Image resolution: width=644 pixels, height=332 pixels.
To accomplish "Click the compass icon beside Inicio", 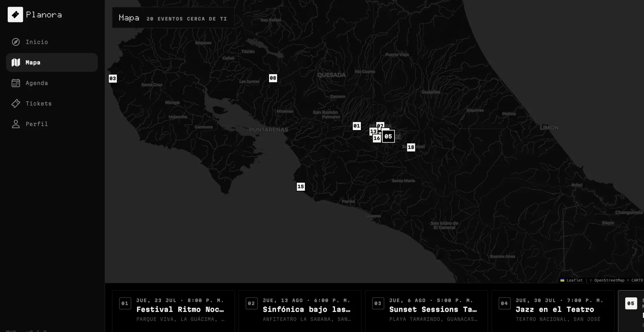I will pyautogui.click(x=16, y=42).
